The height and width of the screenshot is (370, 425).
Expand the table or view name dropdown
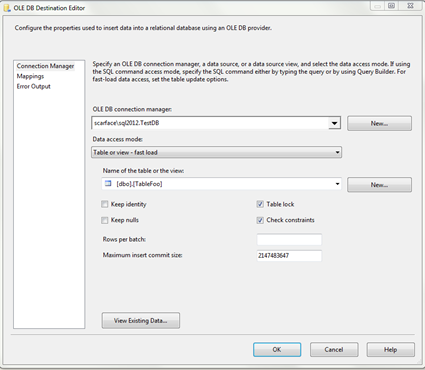pyautogui.click(x=337, y=184)
